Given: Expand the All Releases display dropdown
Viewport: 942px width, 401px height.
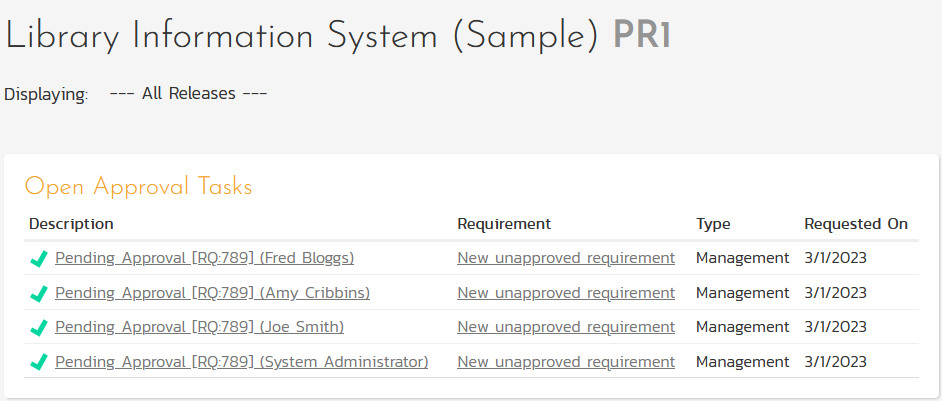Looking at the screenshot, I should pyautogui.click(x=188, y=94).
